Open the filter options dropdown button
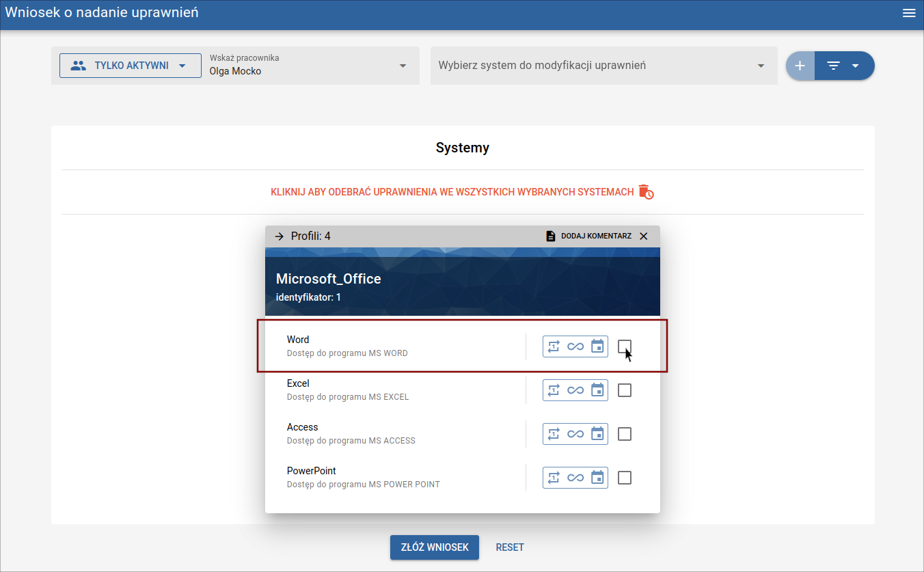 845,66
